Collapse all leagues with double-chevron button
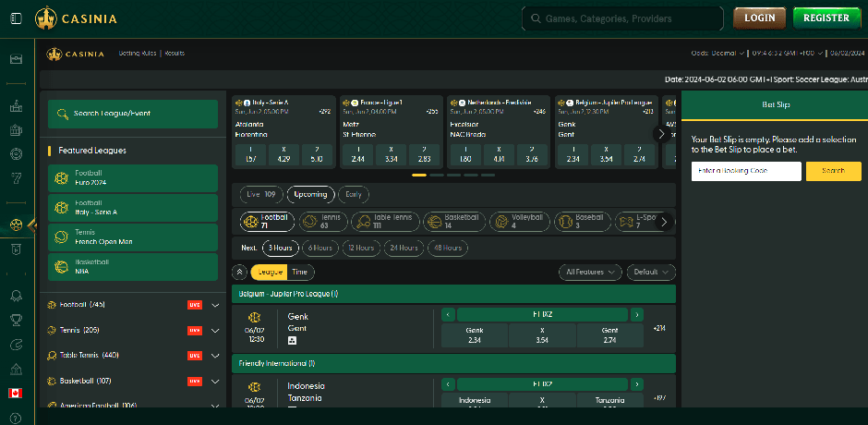This screenshot has width=868, height=425. coord(239,272)
